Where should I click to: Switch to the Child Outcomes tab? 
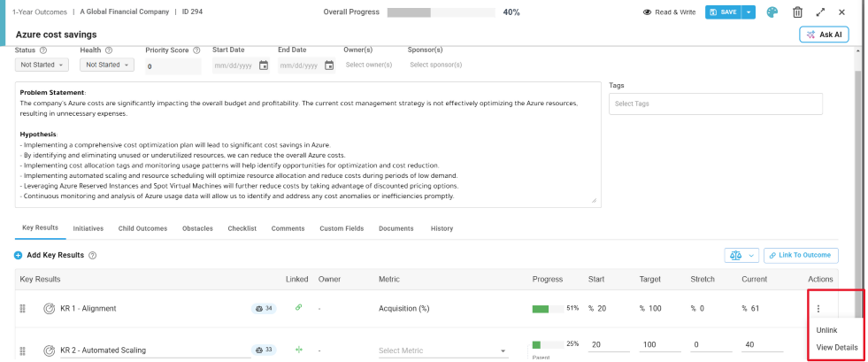click(x=142, y=228)
